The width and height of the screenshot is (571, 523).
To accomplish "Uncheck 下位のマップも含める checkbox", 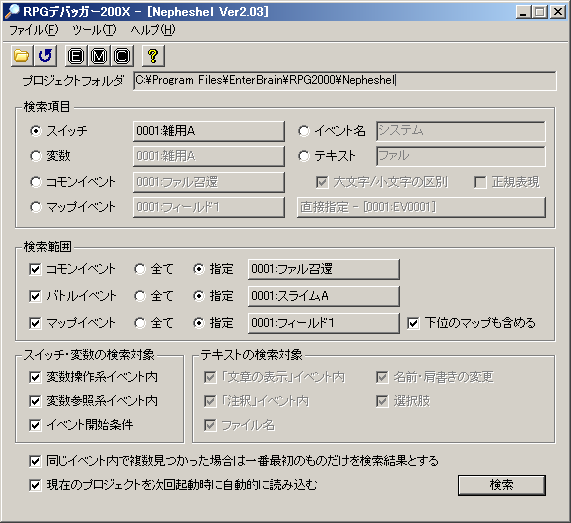I will 413,323.
